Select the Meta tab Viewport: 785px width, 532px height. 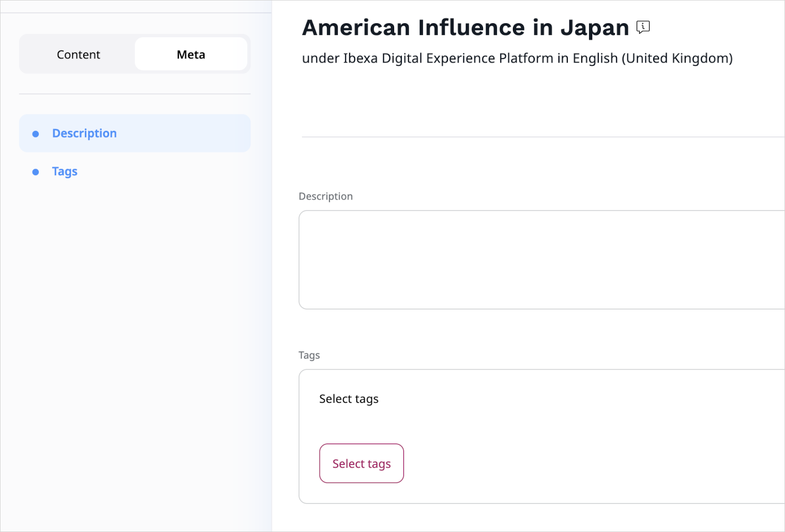click(x=191, y=54)
